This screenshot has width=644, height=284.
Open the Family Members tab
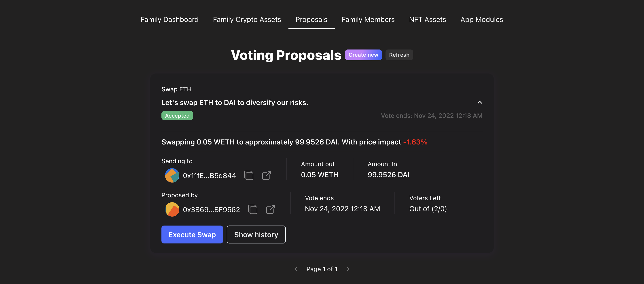pyautogui.click(x=368, y=19)
